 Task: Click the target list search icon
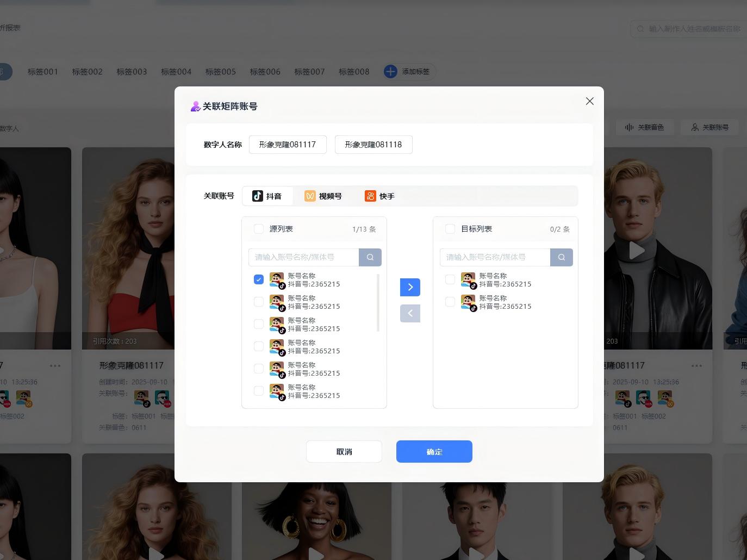pos(562,257)
